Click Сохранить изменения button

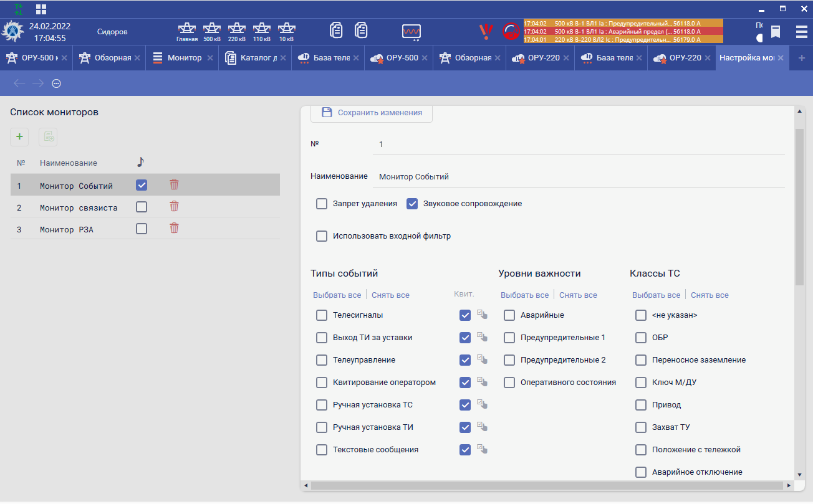pos(372,113)
